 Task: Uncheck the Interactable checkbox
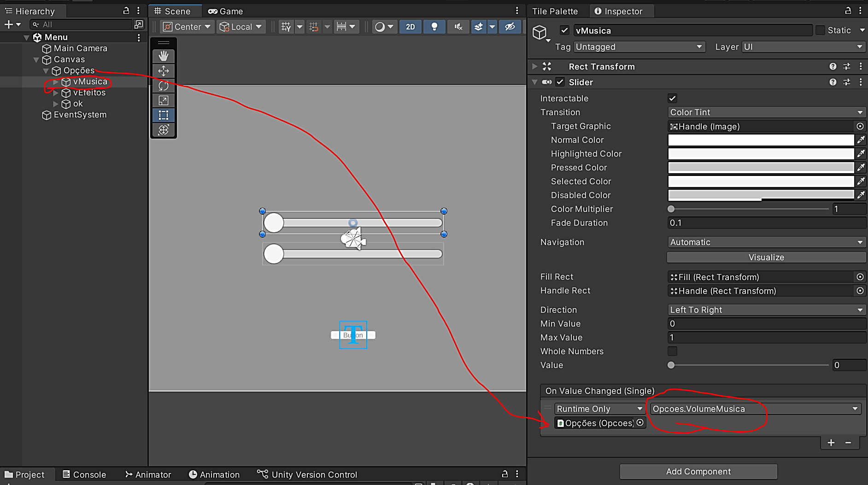pos(672,98)
